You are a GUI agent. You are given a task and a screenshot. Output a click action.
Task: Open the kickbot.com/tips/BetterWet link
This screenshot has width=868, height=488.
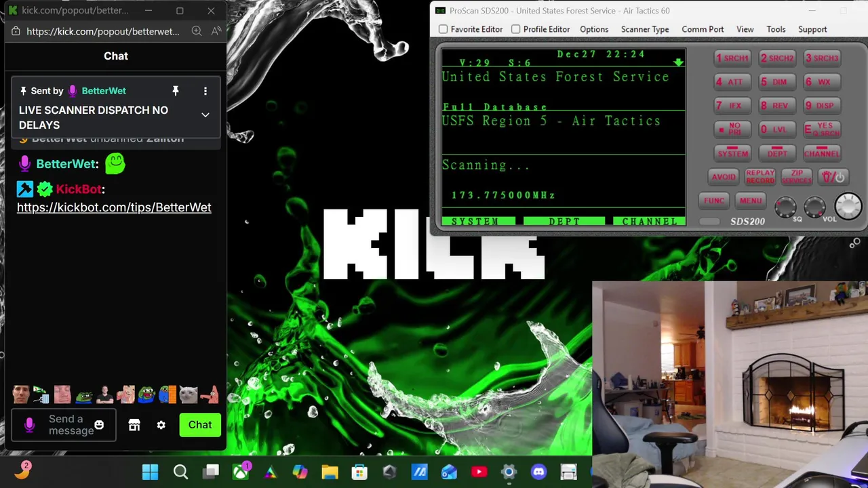pos(114,207)
